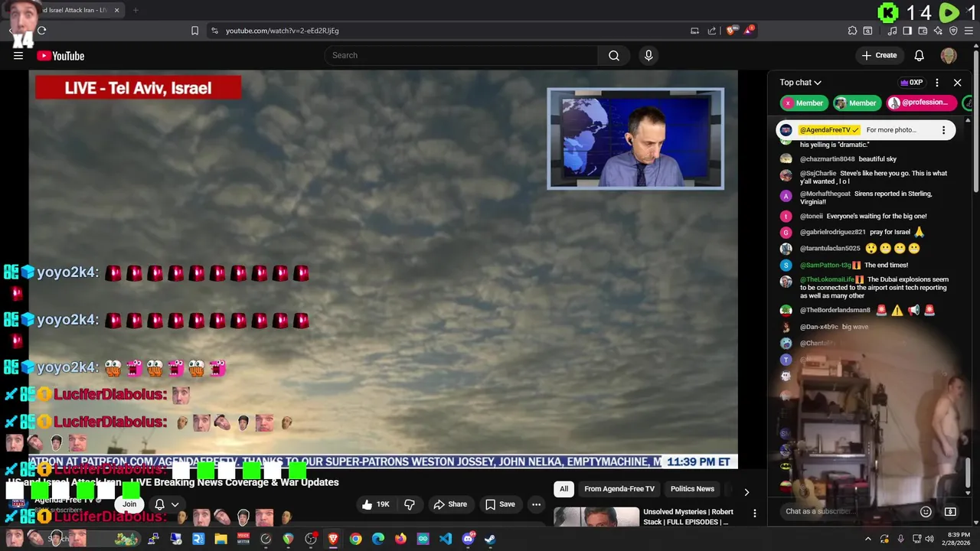Click the share page icon in the address bar

click(712, 31)
